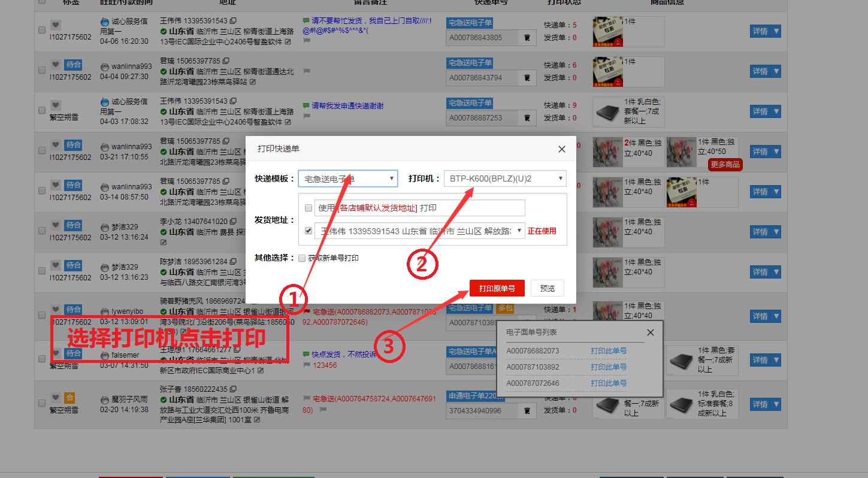
Task: Clear waybill number A000786887253 with the trash icon
Action: (527, 118)
